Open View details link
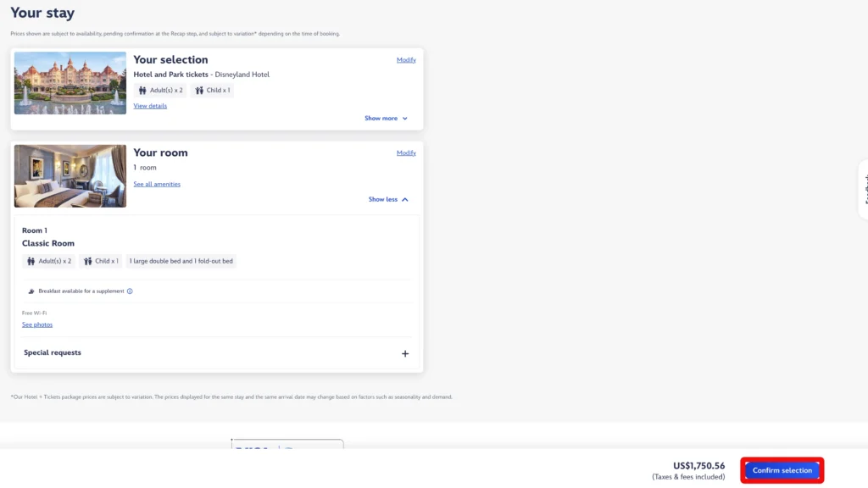 coord(150,106)
